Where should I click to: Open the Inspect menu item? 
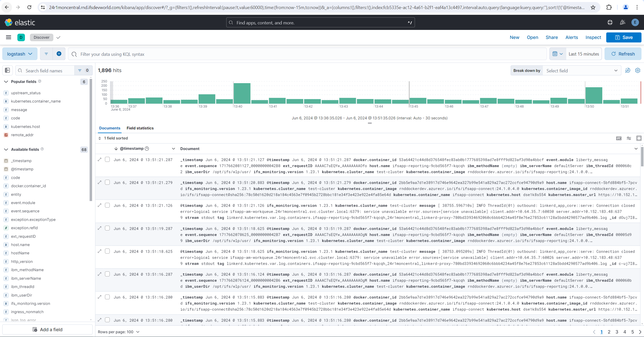point(593,37)
